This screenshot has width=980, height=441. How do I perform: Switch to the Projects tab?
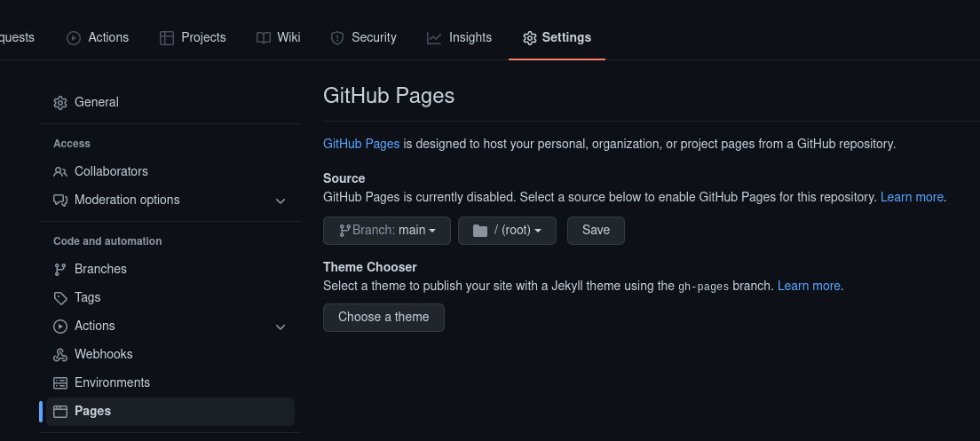(x=193, y=37)
